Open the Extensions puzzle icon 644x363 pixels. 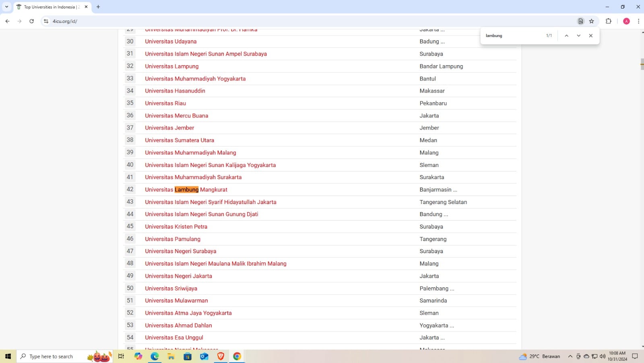click(608, 21)
